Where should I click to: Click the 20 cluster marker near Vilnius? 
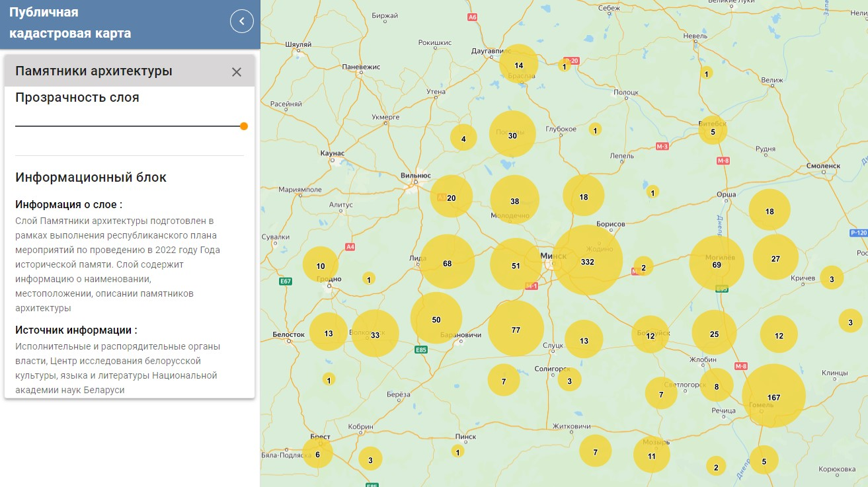tap(452, 198)
